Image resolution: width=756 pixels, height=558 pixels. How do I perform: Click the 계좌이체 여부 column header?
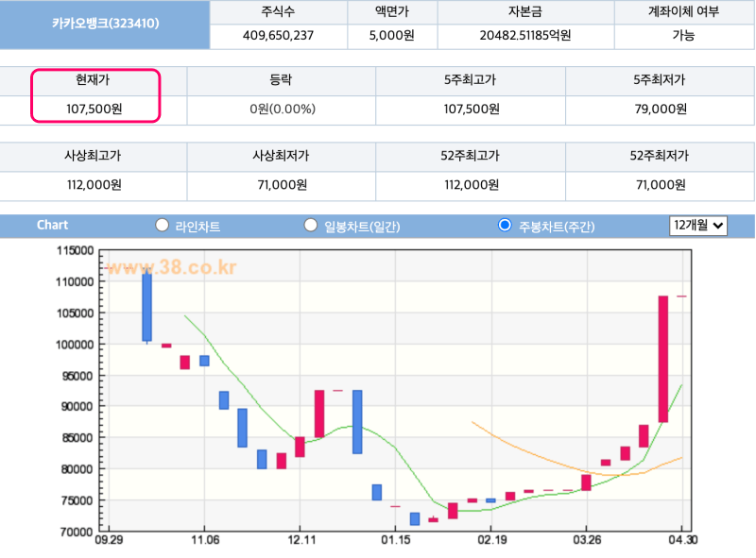click(683, 11)
